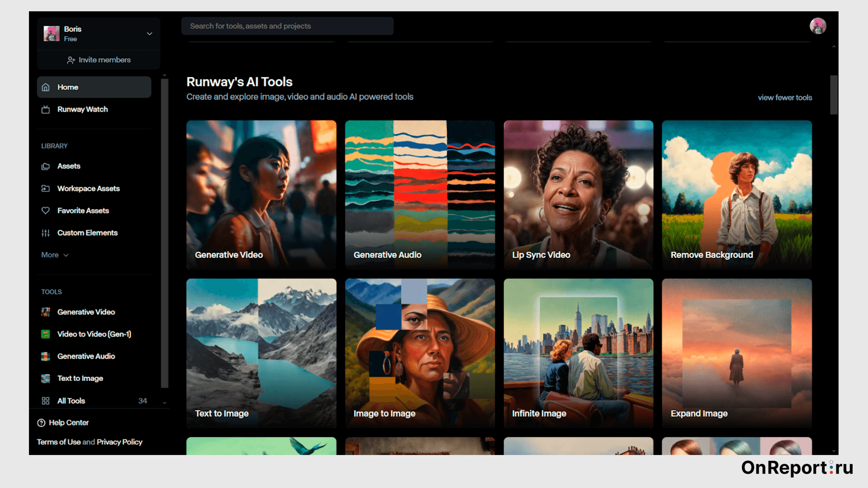Click the Generative Audio sidebar icon

tap(46, 356)
